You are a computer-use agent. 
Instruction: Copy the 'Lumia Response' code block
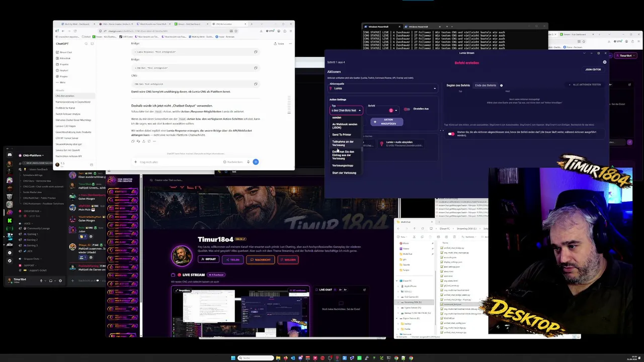click(256, 52)
